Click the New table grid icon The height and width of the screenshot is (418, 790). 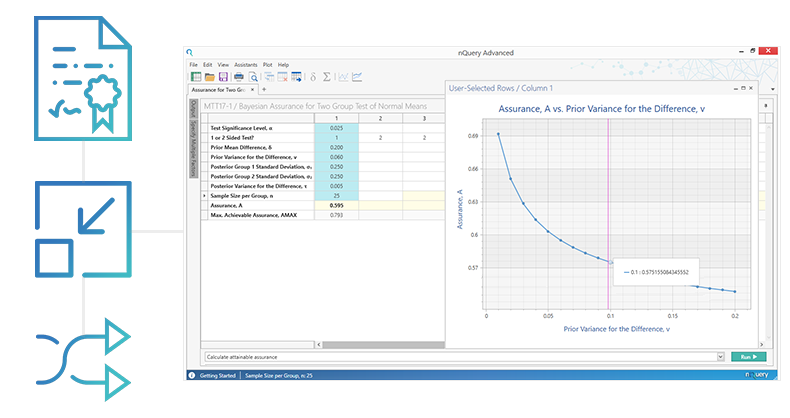coord(196,77)
